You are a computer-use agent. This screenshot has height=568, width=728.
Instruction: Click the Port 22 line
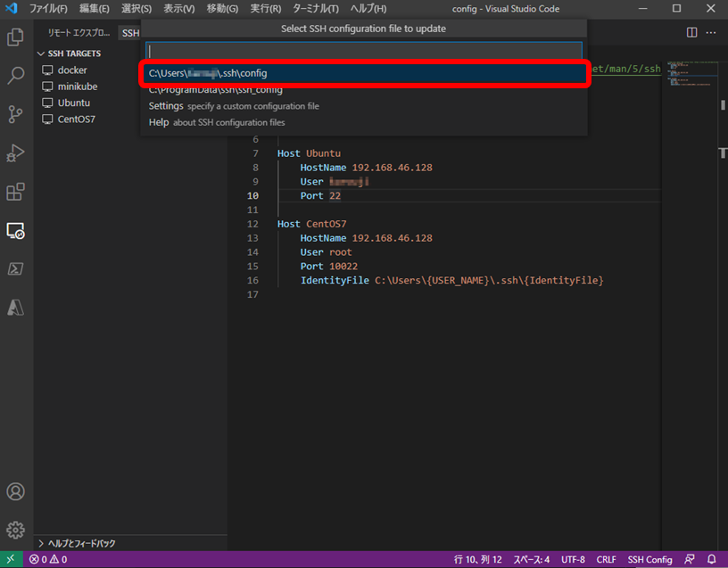[x=320, y=195]
